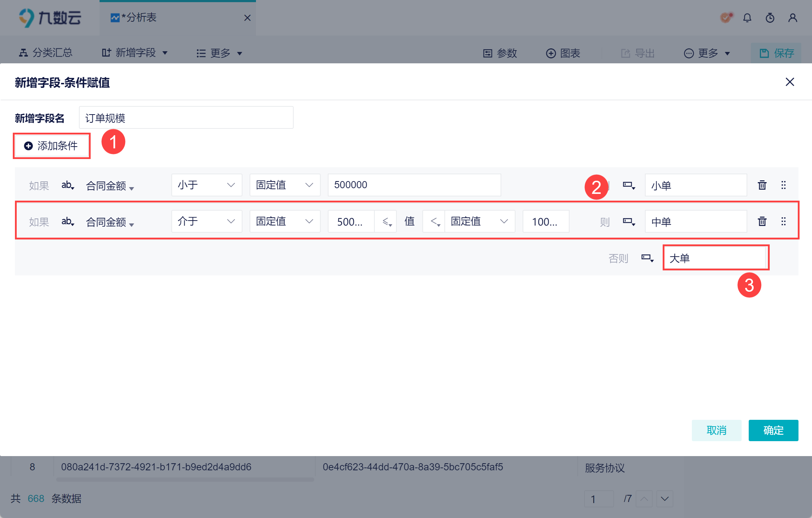Open user profile icon

pyautogui.click(x=793, y=18)
